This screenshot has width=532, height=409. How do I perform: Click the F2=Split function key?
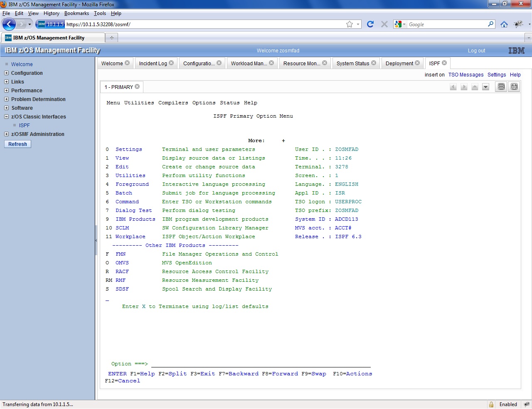tap(172, 374)
